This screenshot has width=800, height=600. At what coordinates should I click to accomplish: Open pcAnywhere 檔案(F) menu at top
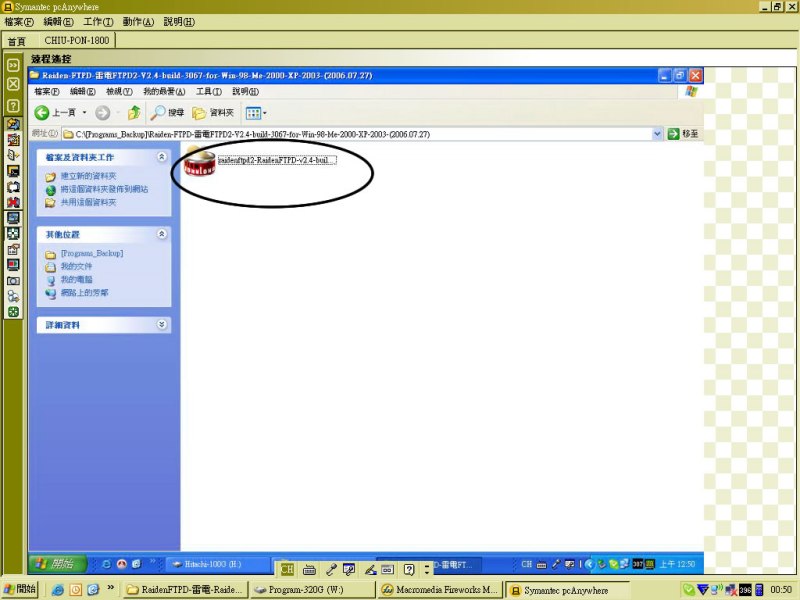[19, 22]
